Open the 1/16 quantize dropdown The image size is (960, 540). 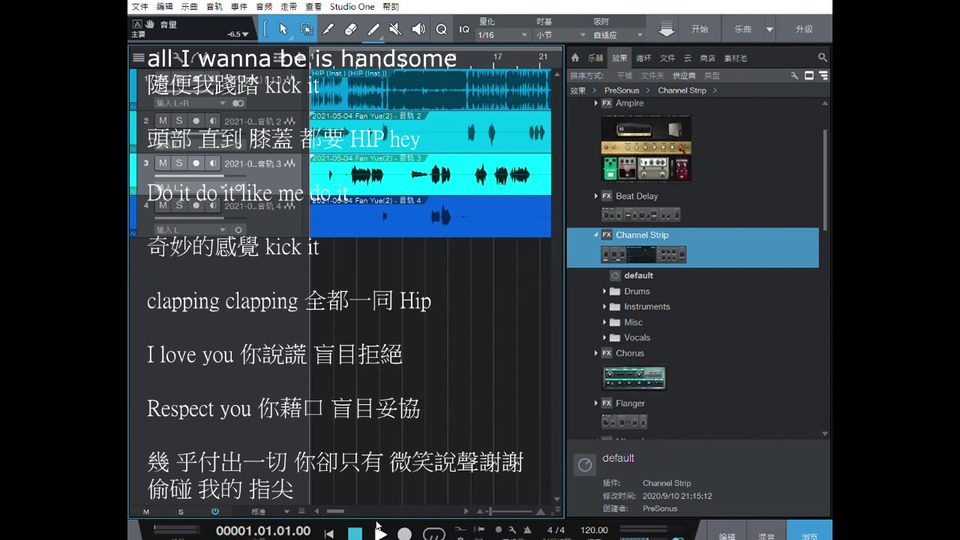[502, 35]
